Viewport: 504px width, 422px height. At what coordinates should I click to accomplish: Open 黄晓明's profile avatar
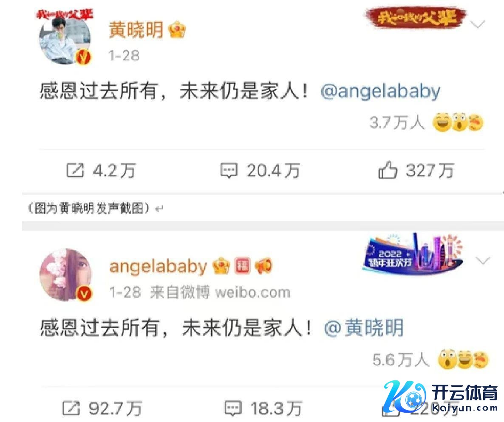tap(65, 39)
